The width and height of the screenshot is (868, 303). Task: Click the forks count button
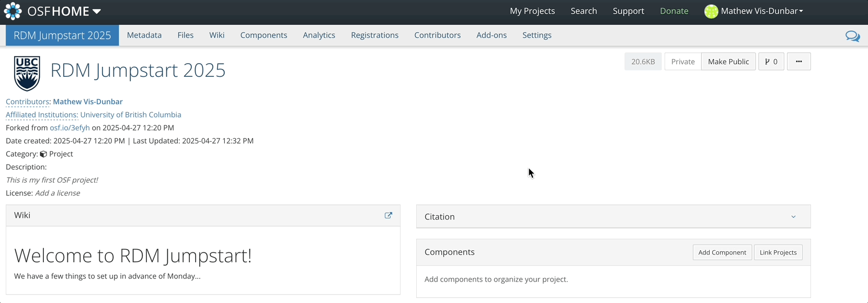pos(771,62)
